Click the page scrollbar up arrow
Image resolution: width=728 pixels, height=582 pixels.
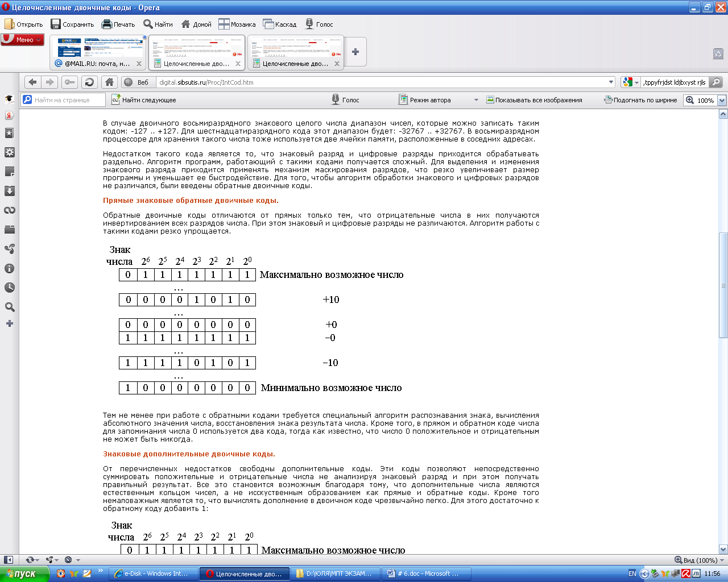click(x=723, y=114)
